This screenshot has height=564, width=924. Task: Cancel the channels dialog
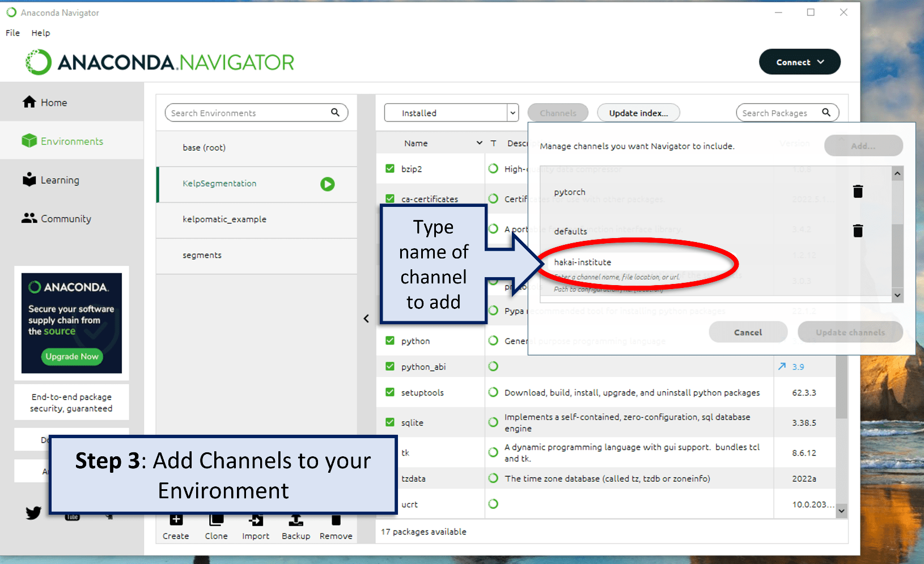click(748, 332)
